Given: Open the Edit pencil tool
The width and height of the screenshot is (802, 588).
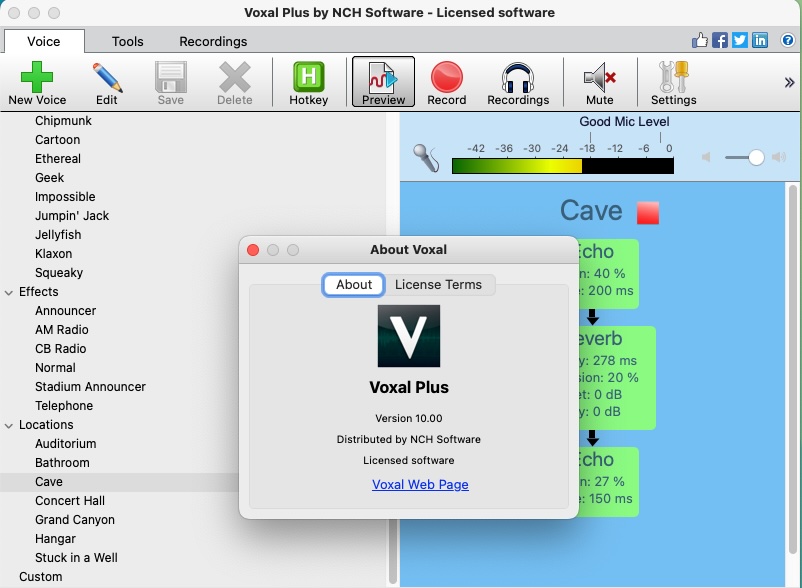Looking at the screenshot, I should [x=106, y=82].
